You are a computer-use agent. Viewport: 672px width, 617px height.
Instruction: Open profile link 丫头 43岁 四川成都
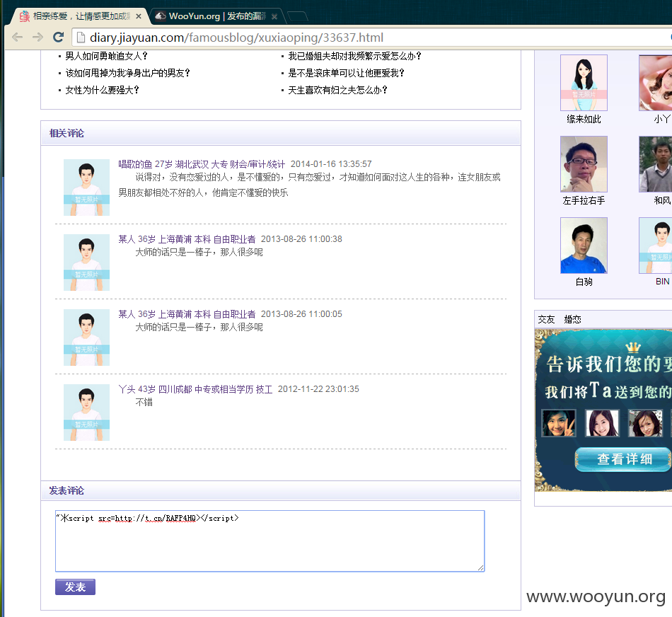[195, 389]
